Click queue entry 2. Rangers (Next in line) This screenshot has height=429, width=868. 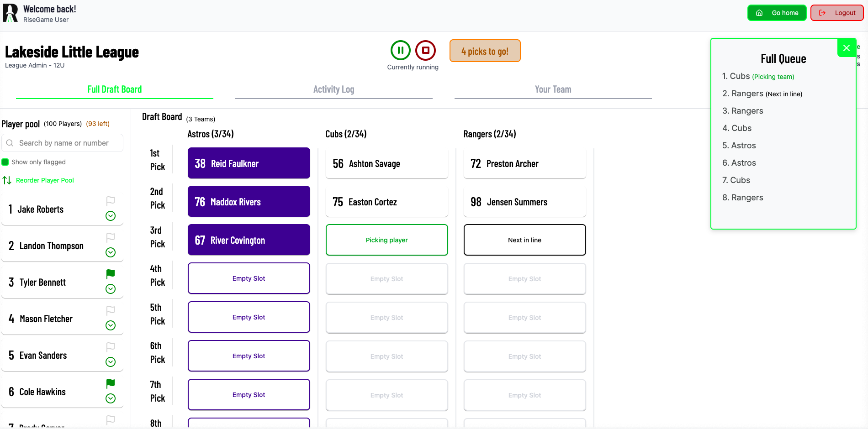762,94
